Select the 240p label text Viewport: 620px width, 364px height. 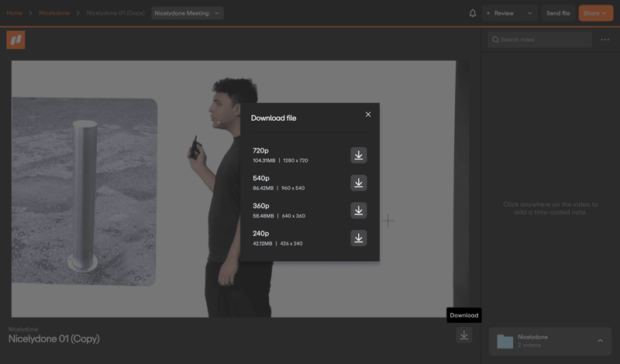click(x=261, y=234)
